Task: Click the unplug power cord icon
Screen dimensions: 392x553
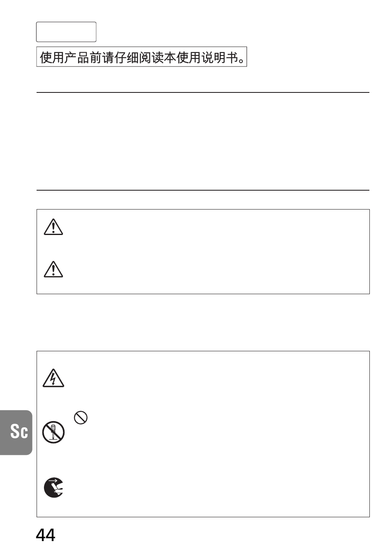Action: coord(53,488)
